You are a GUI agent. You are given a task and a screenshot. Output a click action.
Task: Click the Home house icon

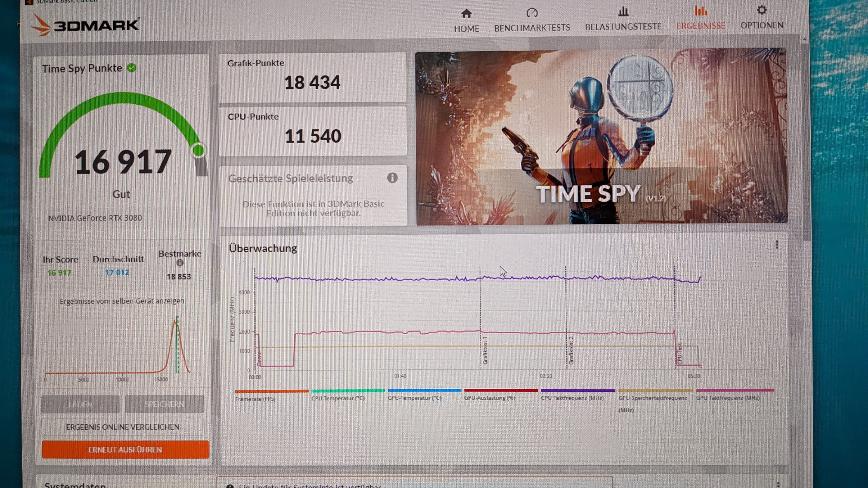coord(466,14)
